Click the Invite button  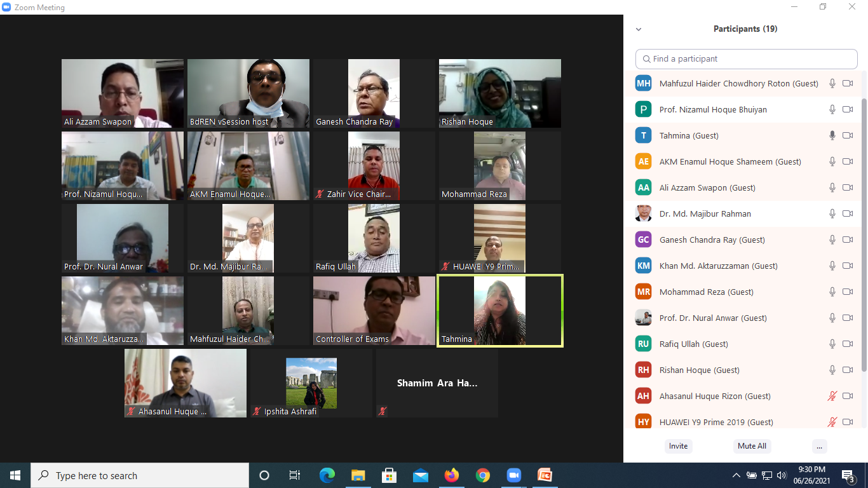point(678,446)
